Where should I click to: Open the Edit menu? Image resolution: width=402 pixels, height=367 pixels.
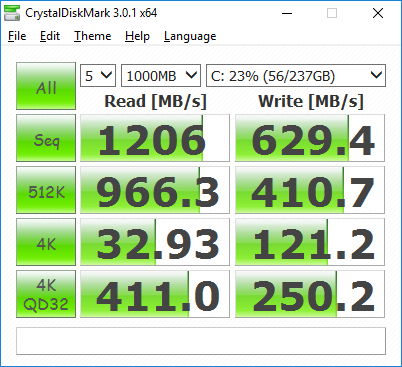click(50, 36)
